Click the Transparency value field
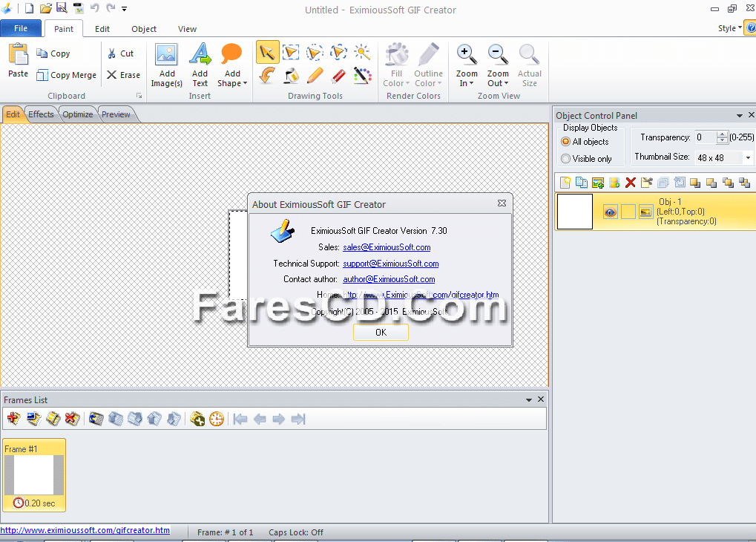Viewport: 756px width, 542px height. pos(706,137)
